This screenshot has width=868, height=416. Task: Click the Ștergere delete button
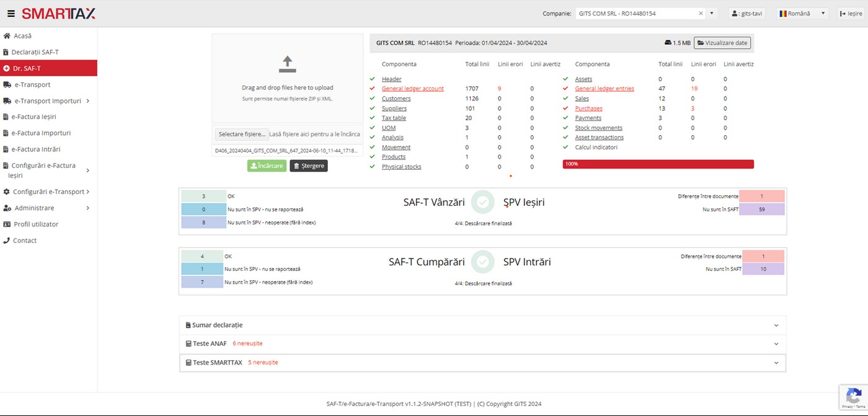(x=308, y=166)
